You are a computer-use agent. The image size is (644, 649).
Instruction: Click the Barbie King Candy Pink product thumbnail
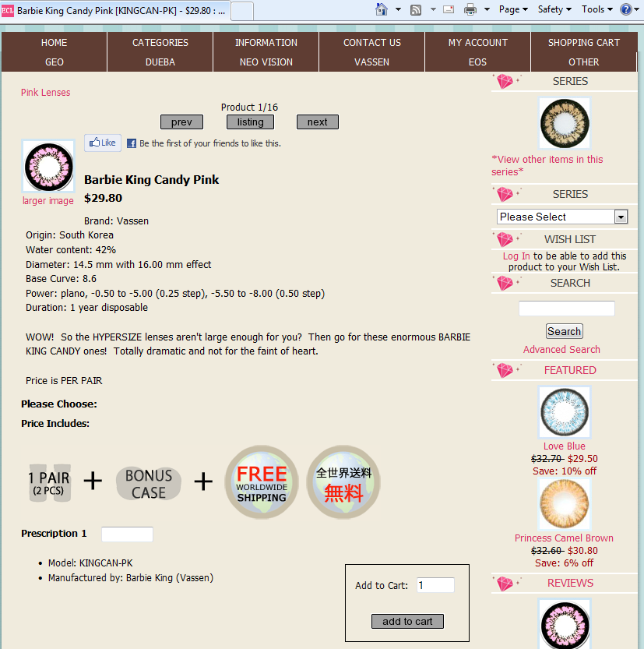(x=48, y=167)
